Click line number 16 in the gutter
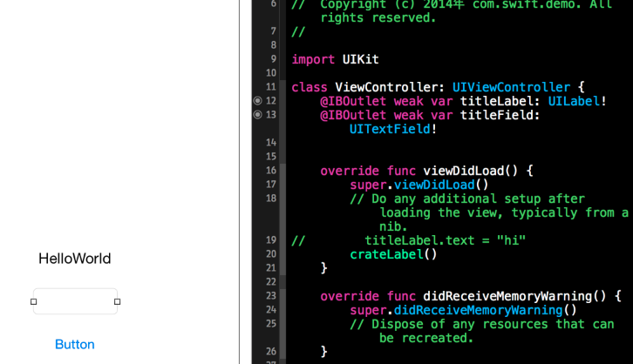The image size is (633, 364). 270,171
